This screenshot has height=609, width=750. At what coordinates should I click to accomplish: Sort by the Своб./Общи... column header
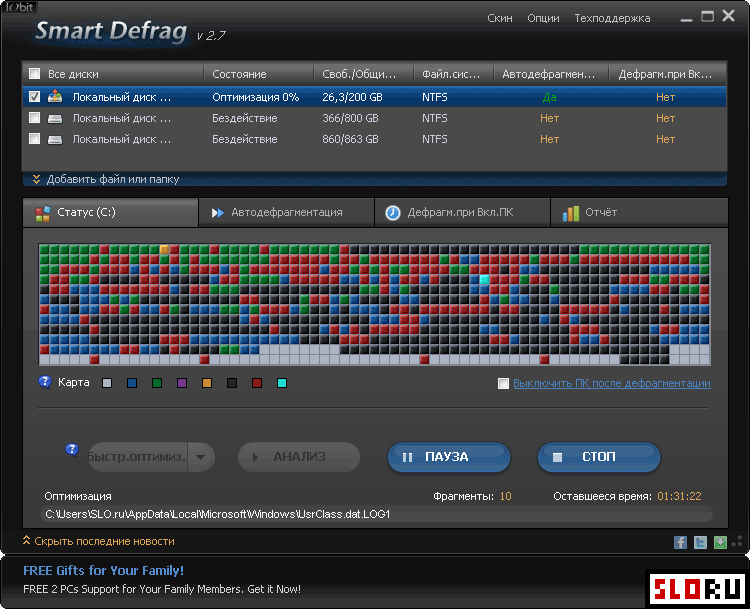coord(364,74)
